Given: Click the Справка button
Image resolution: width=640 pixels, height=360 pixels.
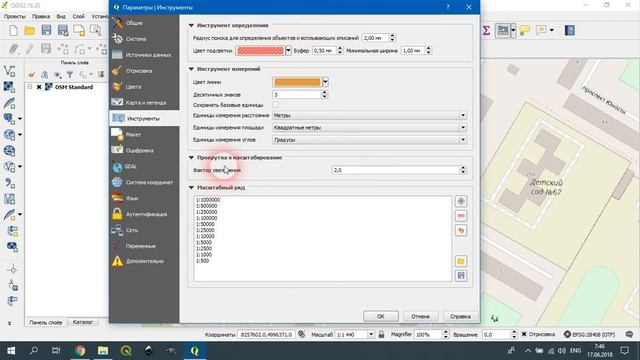Looking at the screenshot, I should click(460, 316).
